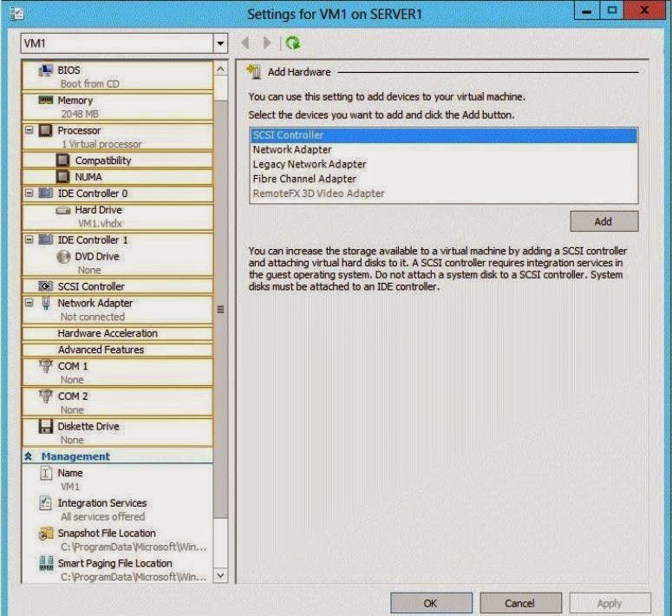Click the Processor icon
The image size is (672, 616).
[45, 130]
